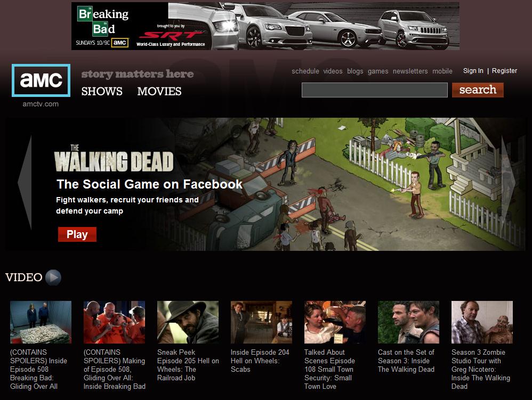This screenshot has width=532, height=400.
Task: Click the AMC logo
Action: (x=41, y=80)
